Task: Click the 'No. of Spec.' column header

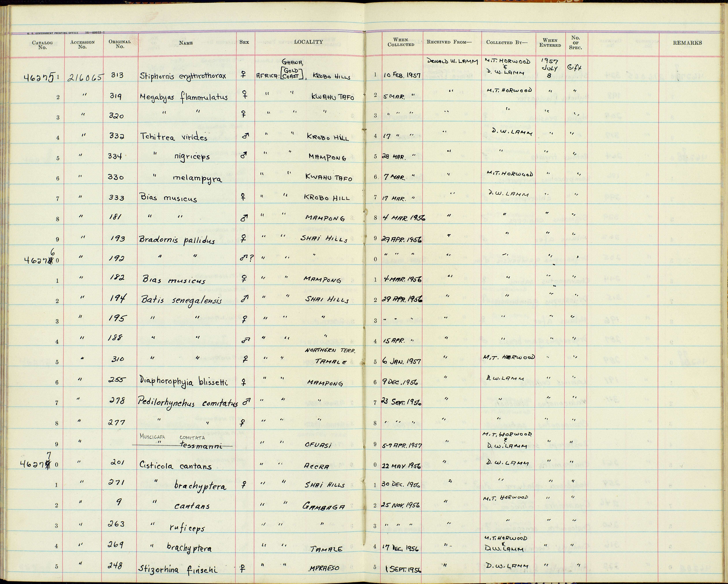Action: click(x=575, y=43)
